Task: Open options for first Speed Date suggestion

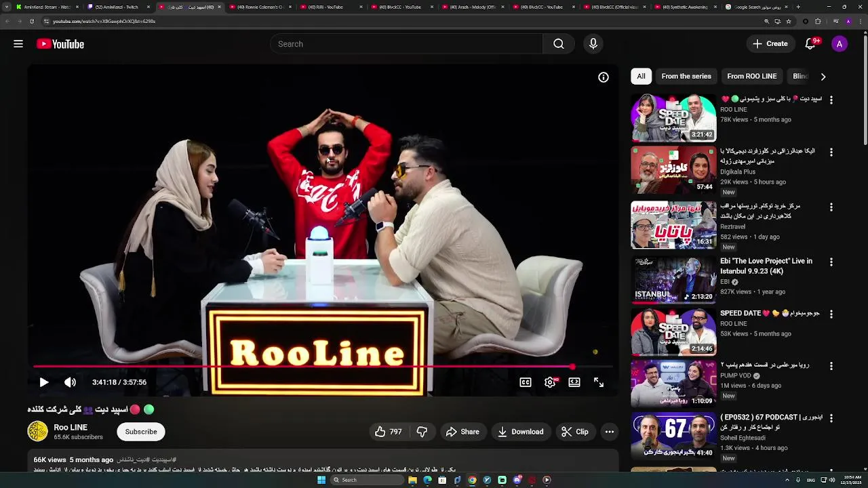Action: 831,100
